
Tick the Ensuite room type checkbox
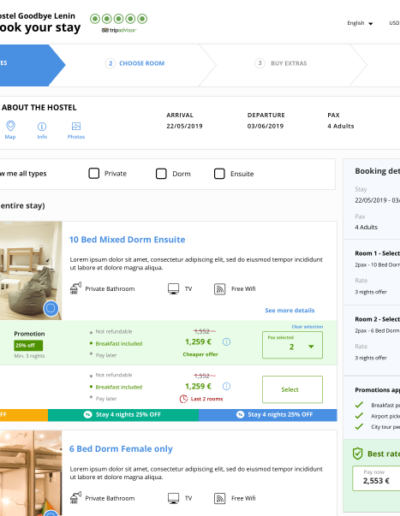[219, 174]
